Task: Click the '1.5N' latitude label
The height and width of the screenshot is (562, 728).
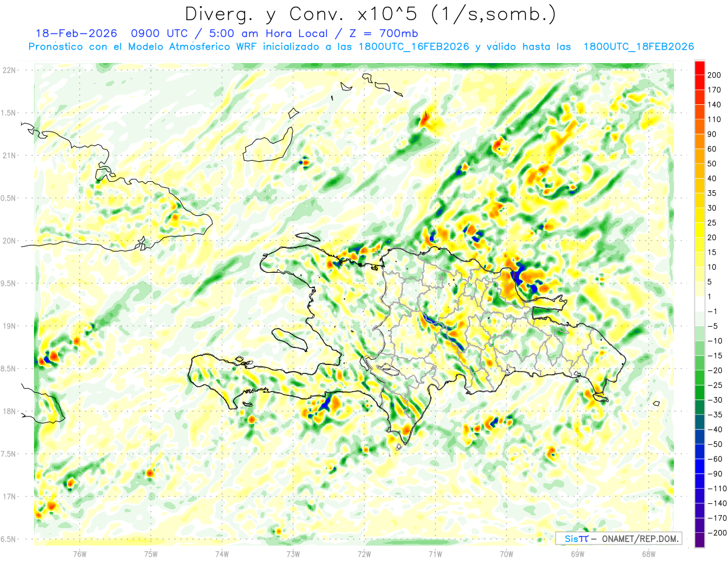Action: tap(8, 113)
